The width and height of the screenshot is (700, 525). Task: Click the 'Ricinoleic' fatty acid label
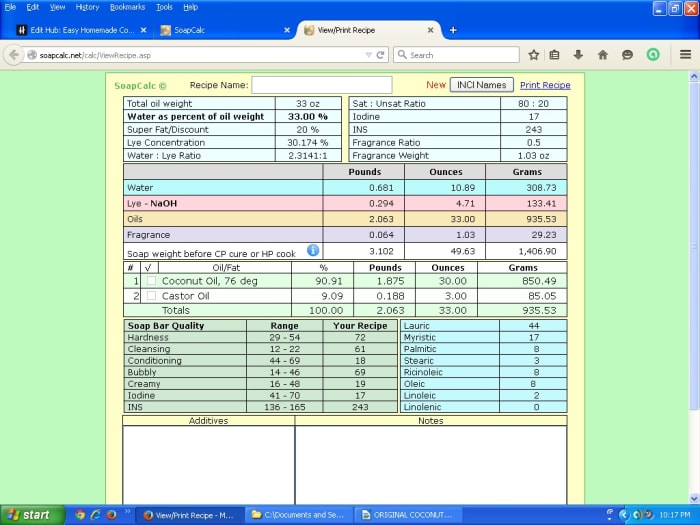pyautogui.click(x=423, y=372)
